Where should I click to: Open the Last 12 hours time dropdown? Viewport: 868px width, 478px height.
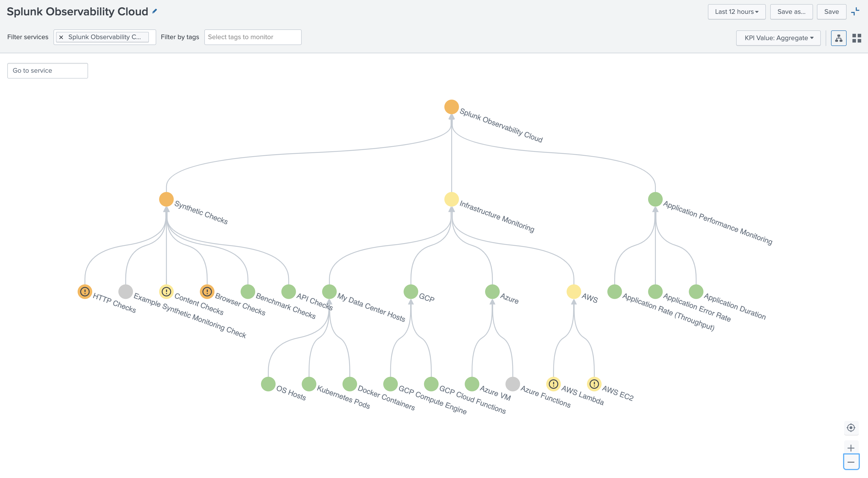pos(737,12)
